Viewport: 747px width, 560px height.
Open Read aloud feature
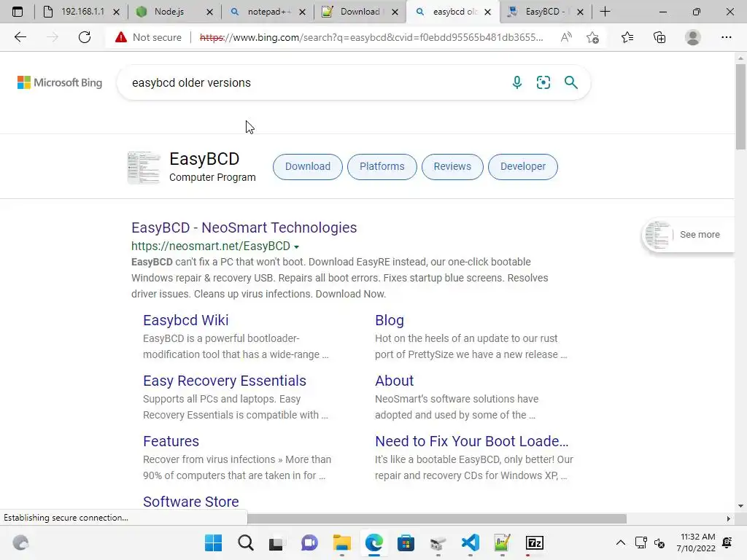pyautogui.click(x=566, y=37)
